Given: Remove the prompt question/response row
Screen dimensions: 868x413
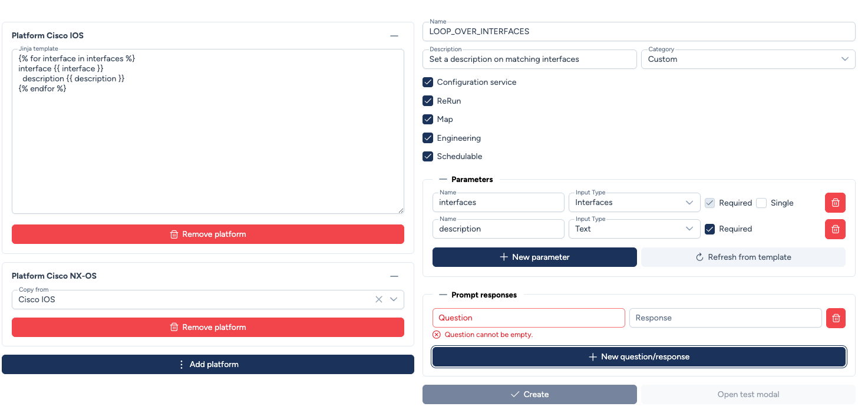Looking at the screenshot, I should (x=836, y=318).
